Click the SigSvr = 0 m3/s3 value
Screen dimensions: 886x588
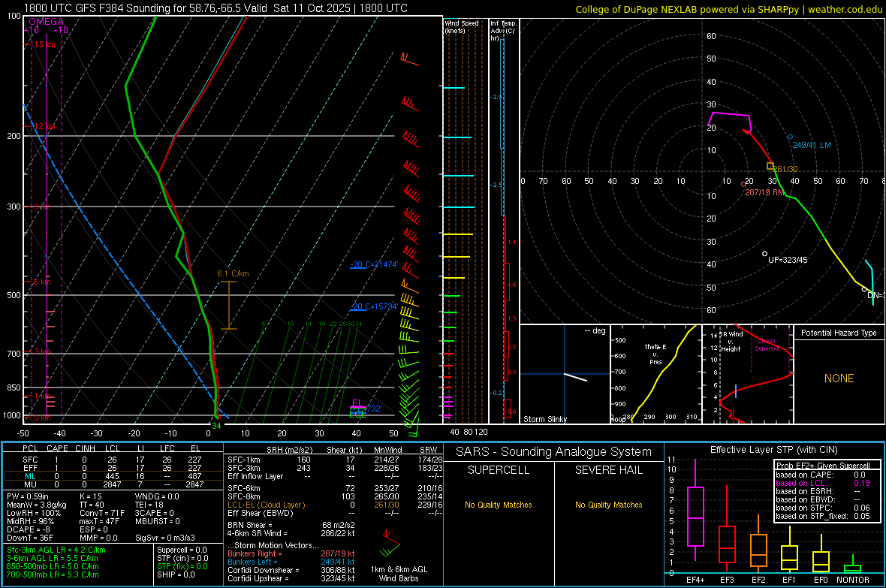pyautogui.click(x=165, y=538)
